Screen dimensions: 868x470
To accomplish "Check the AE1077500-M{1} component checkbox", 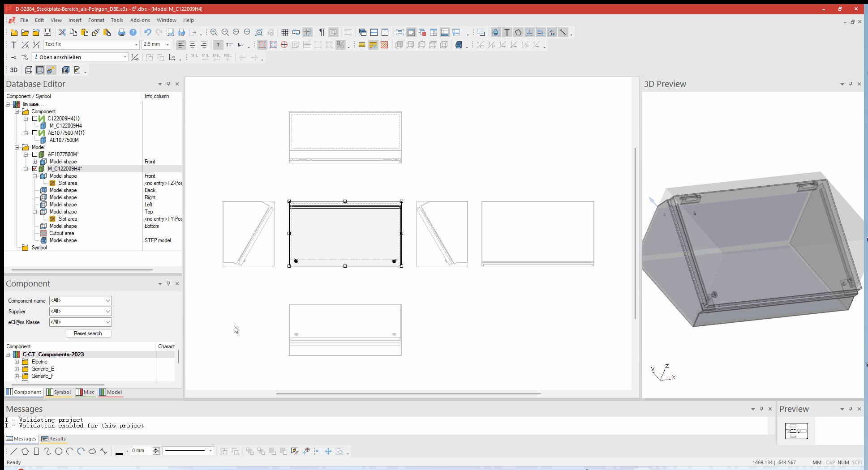I will pos(34,133).
